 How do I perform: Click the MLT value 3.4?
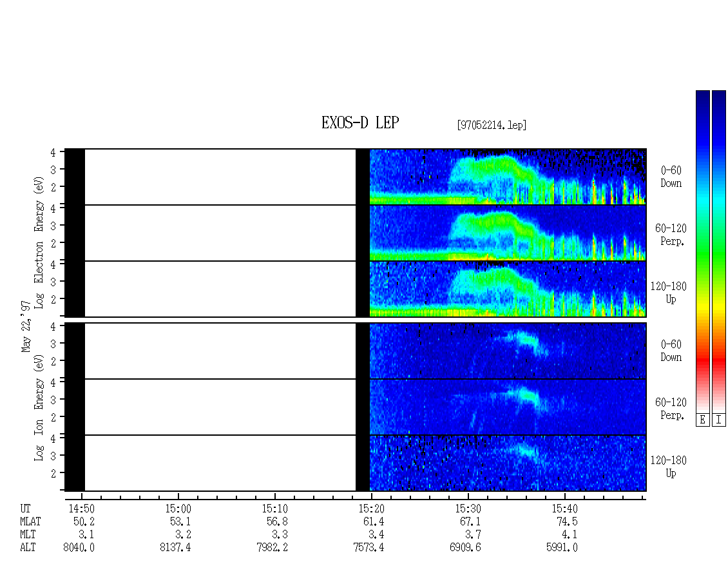[x=376, y=535]
